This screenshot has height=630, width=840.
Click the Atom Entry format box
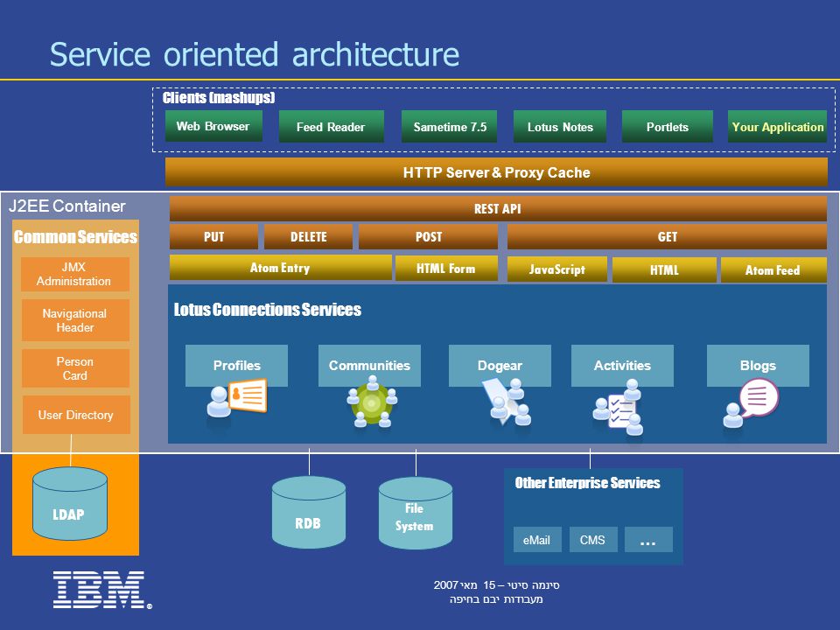[x=280, y=268]
